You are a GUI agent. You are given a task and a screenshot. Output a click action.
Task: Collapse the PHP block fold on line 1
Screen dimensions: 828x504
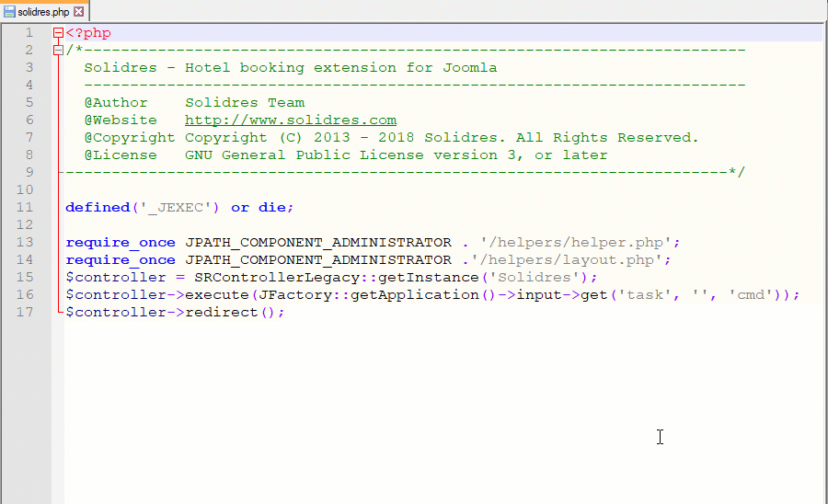click(x=58, y=33)
